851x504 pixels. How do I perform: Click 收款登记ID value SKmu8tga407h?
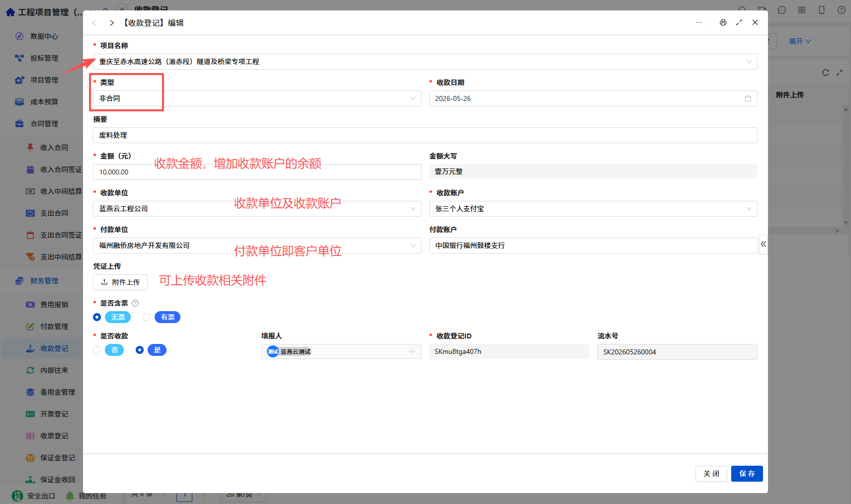(x=509, y=351)
